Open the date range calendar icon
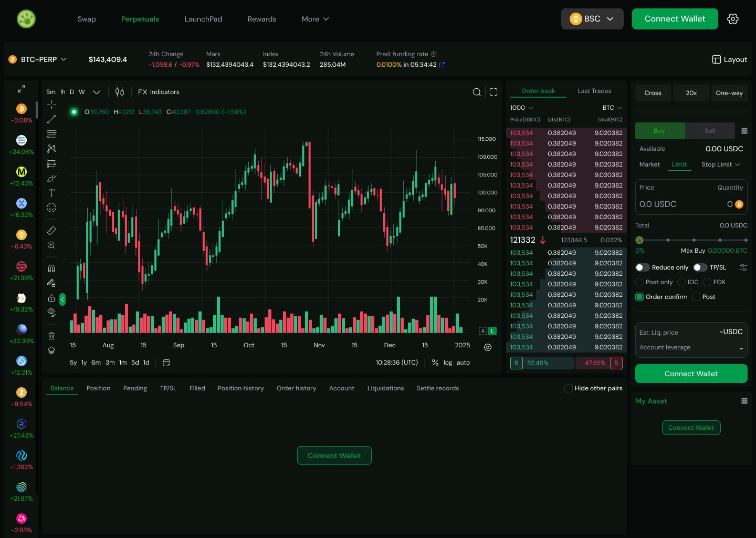This screenshot has width=756, height=538. 166,363
